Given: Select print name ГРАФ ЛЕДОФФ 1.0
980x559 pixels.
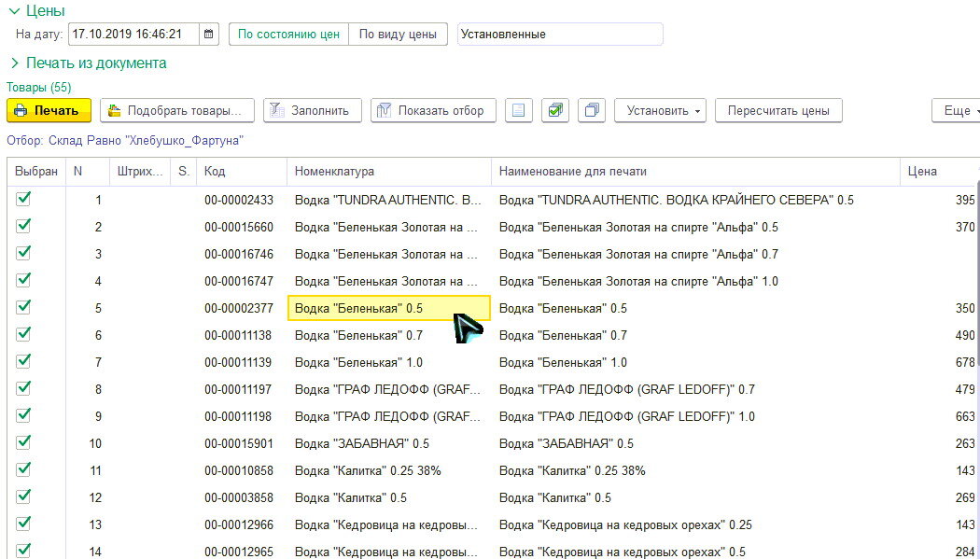Looking at the screenshot, I should coord(695,416).
